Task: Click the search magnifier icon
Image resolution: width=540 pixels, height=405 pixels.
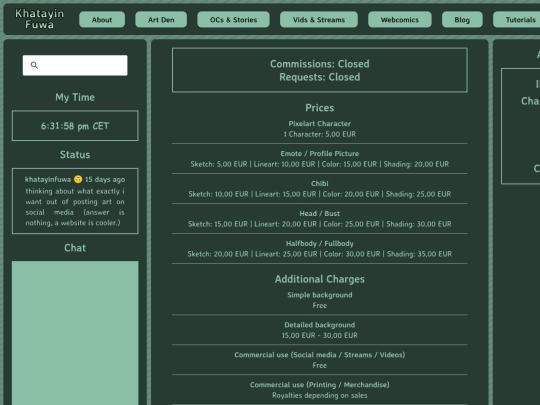Action: [34, 65]
